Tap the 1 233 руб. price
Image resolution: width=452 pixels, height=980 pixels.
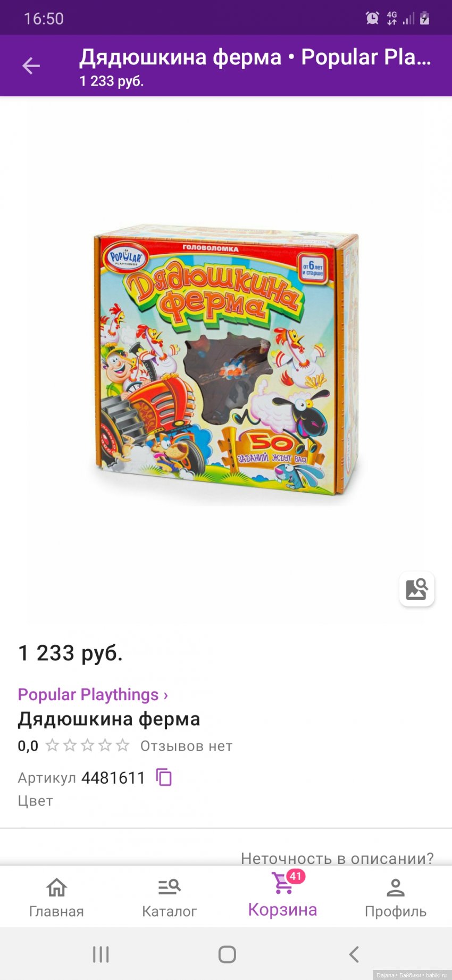pos(71,653)
